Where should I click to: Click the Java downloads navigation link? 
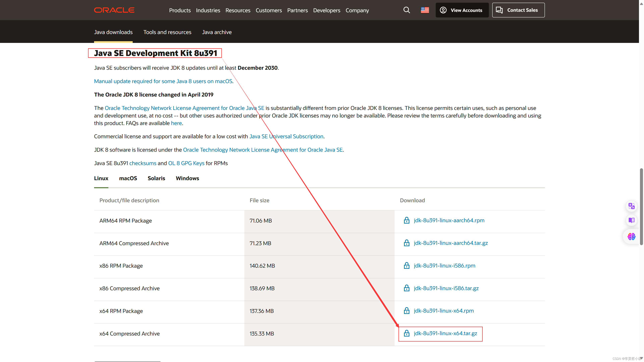tap(113, 31)
